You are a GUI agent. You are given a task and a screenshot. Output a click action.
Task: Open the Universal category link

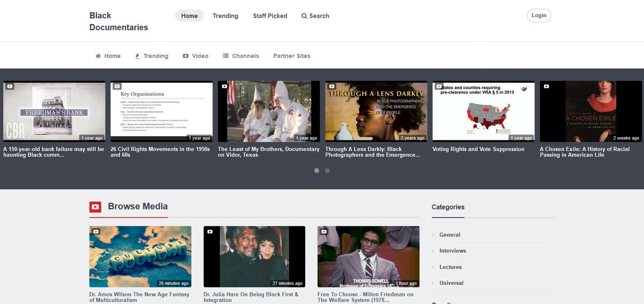pos(451,283)
